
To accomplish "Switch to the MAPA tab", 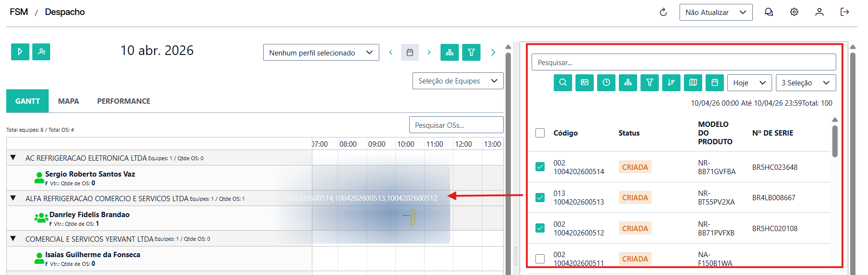I will coord(68,101).
